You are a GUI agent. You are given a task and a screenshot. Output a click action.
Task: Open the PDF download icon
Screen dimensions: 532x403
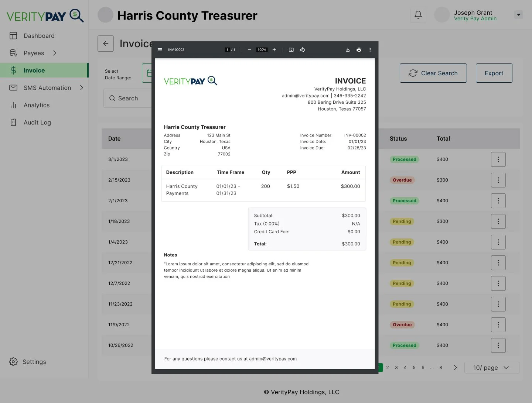click(x=348, y=49)
